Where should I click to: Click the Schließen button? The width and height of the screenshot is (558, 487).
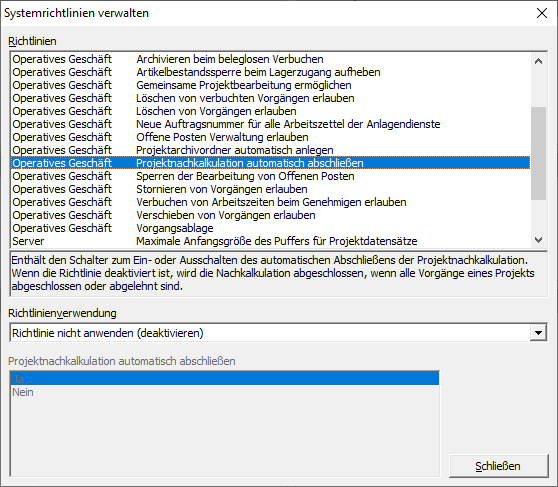pyautogui.click(x=498, y=466)
